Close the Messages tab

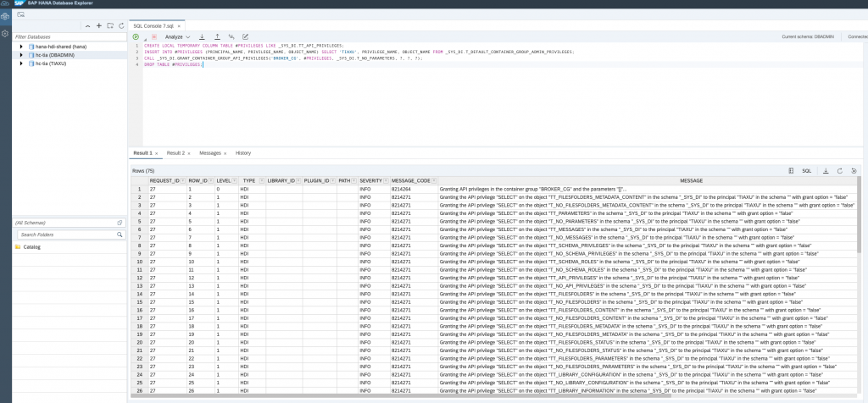tap(225, 154)
